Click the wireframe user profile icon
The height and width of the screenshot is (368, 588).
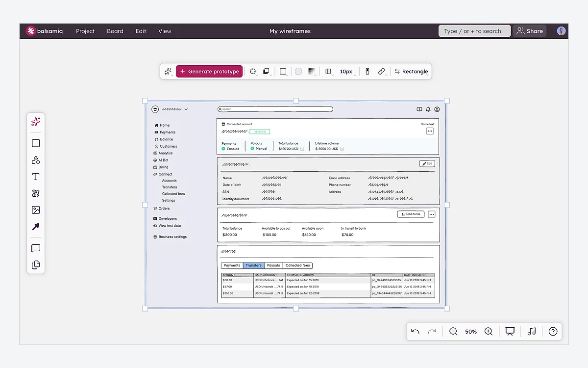tap(437, 109)
